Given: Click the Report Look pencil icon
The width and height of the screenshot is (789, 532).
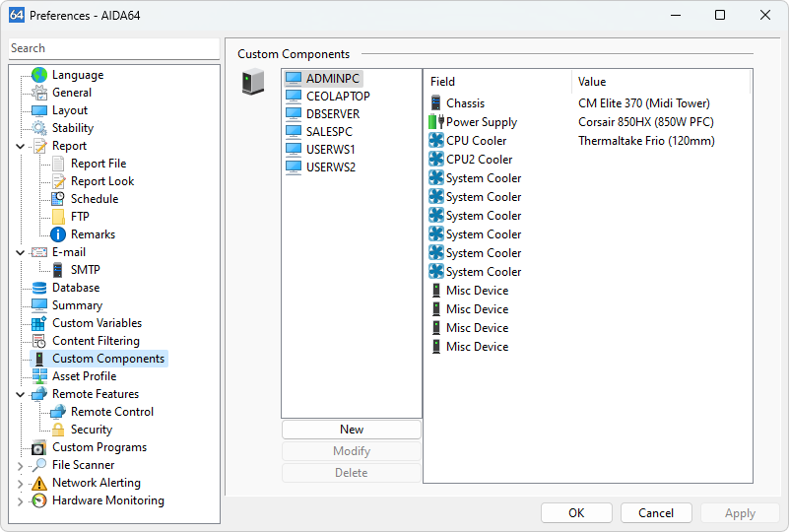Looking at the screenshot, I should pyautogui.click(x=58, y=181).
